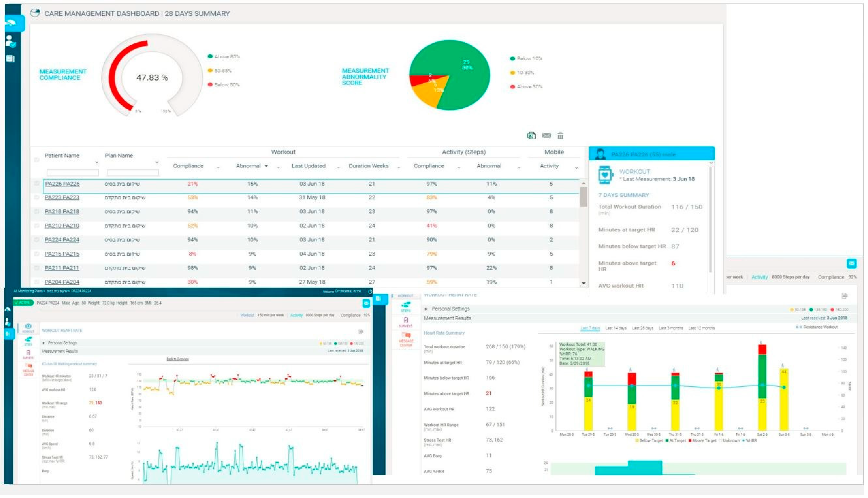
Task: Open patient link PA223 PA223
Action: pos(62,198)
